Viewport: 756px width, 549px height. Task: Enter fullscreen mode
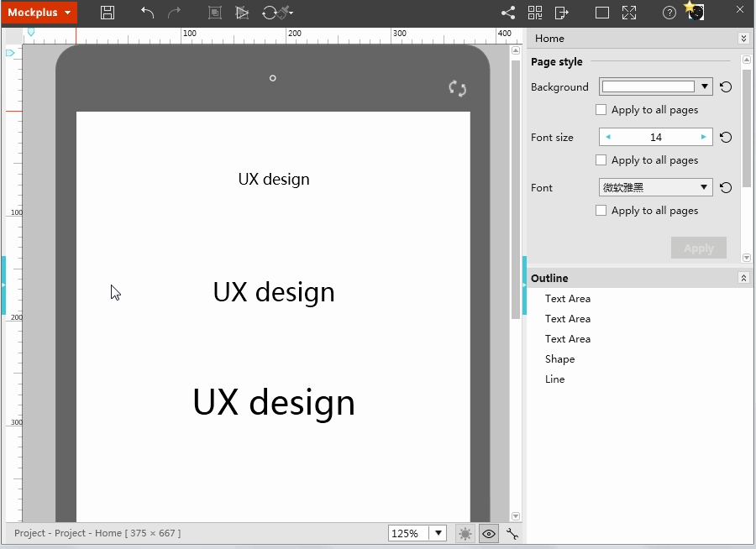[x=629, y=13]
